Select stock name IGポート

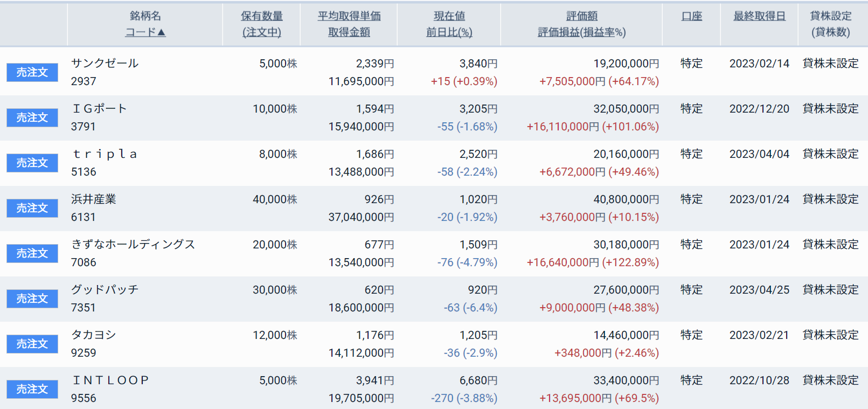coord(100,108)
